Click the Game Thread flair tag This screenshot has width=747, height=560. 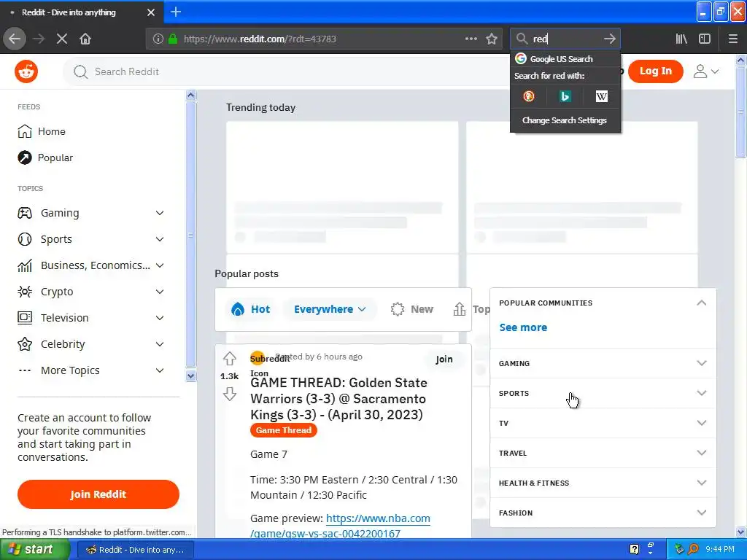284,430
